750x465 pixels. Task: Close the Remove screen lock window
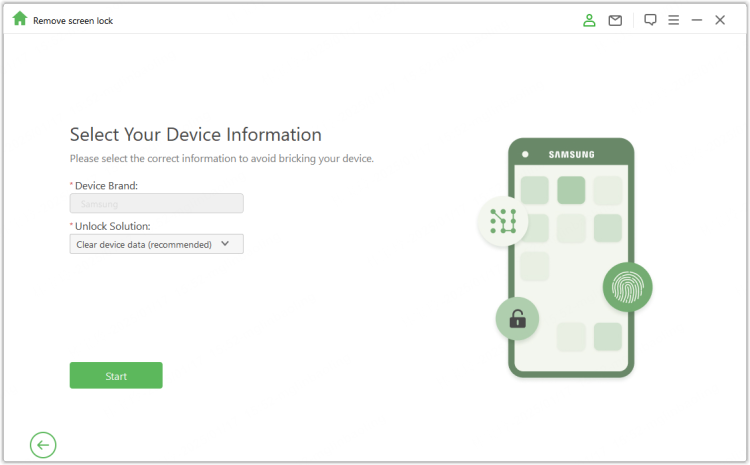(720, 20)
